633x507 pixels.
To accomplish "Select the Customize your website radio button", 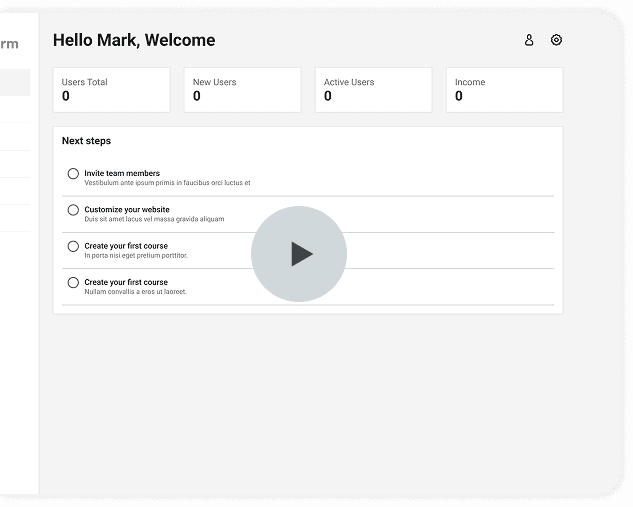I will (x=73, y=210).
